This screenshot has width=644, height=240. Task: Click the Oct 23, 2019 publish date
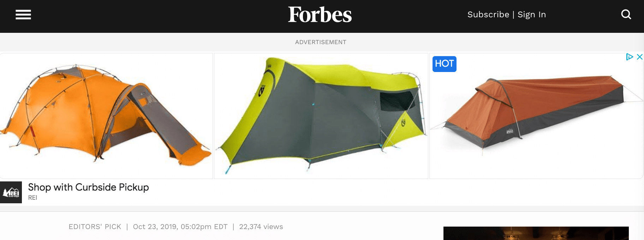click(180, 227)
